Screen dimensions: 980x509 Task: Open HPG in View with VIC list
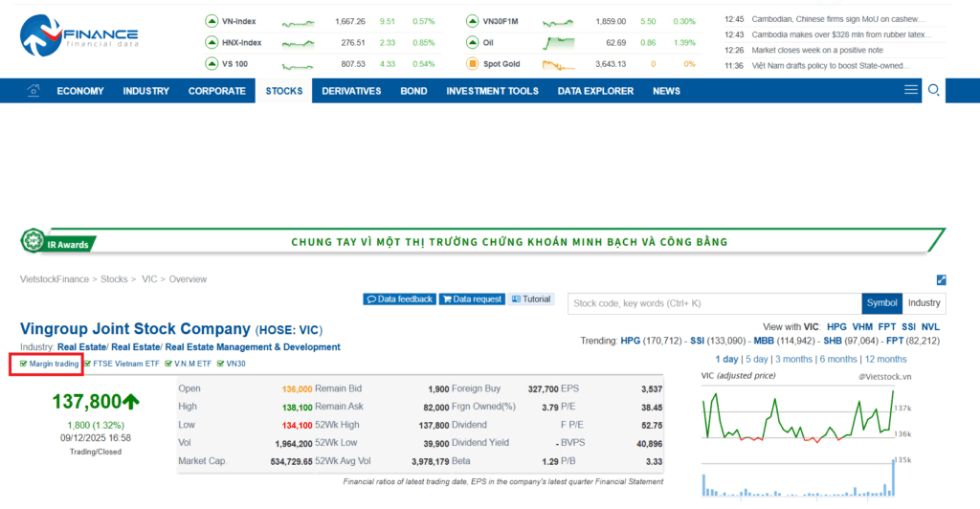(836, 326)
